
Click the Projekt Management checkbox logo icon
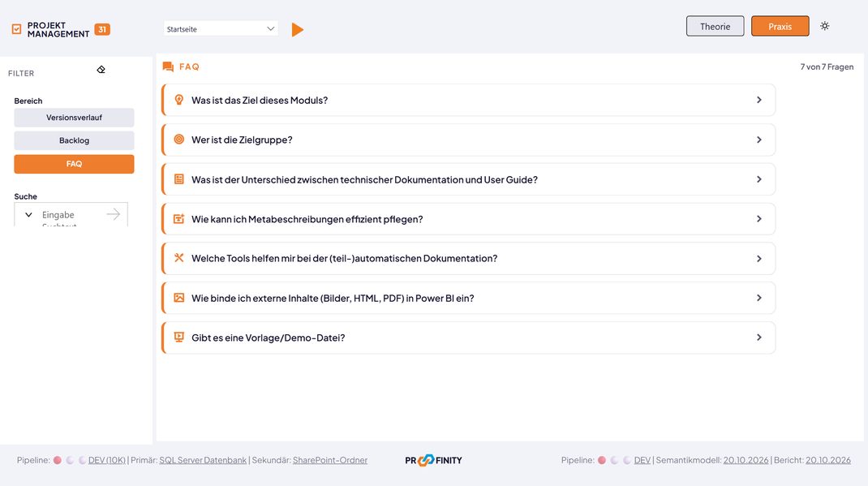point(16,29)
